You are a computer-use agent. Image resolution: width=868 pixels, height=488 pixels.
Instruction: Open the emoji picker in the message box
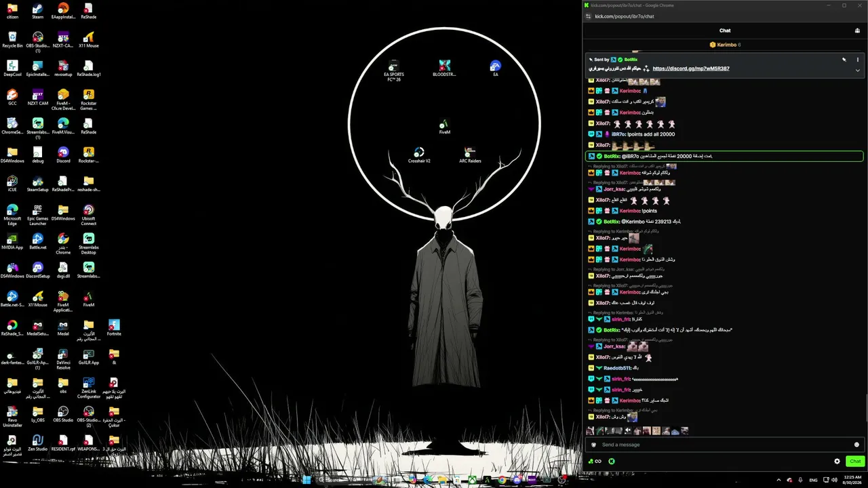pos(856,445)
